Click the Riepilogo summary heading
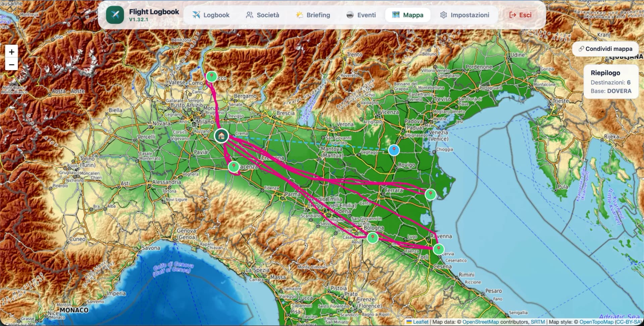Viewport: 644px width, 326px height. [x=605, y=73]
